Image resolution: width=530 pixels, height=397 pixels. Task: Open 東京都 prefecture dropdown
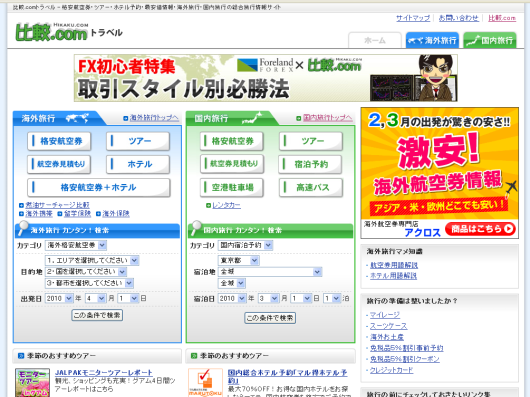coord(238,260)
